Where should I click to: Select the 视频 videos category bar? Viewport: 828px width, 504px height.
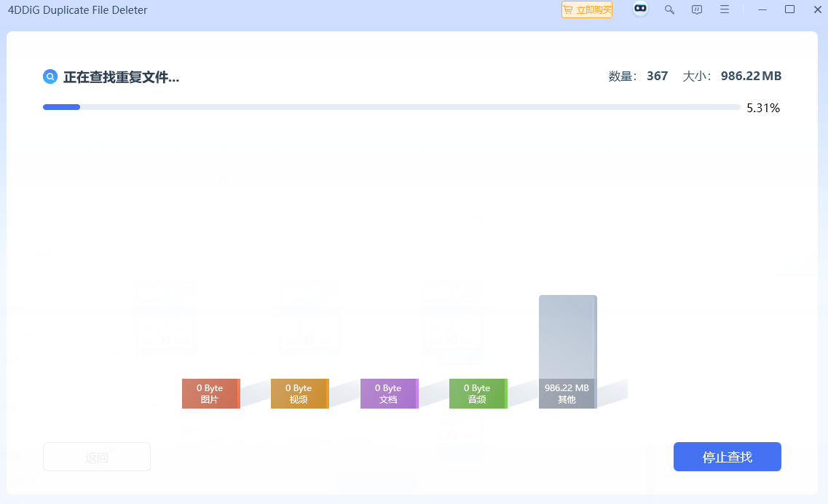point(299,393)
